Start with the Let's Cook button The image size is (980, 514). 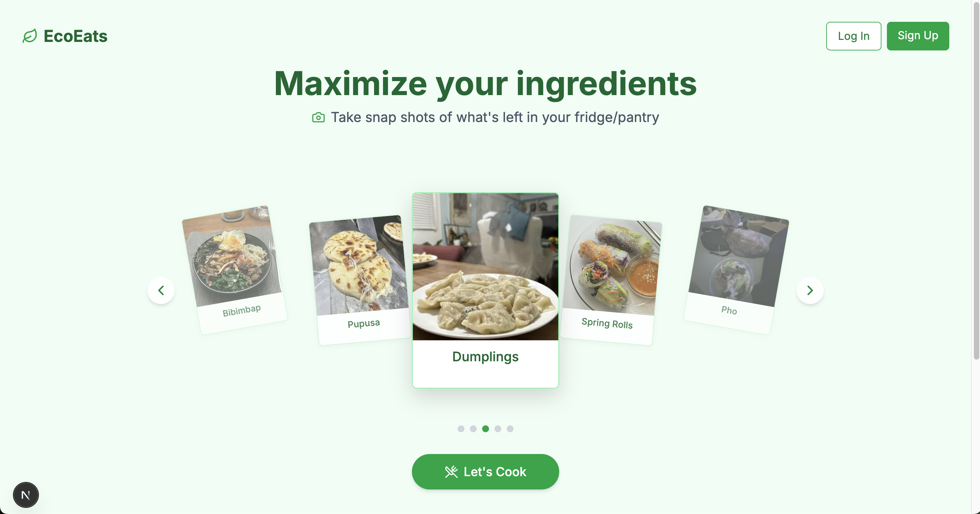[486, 472]
